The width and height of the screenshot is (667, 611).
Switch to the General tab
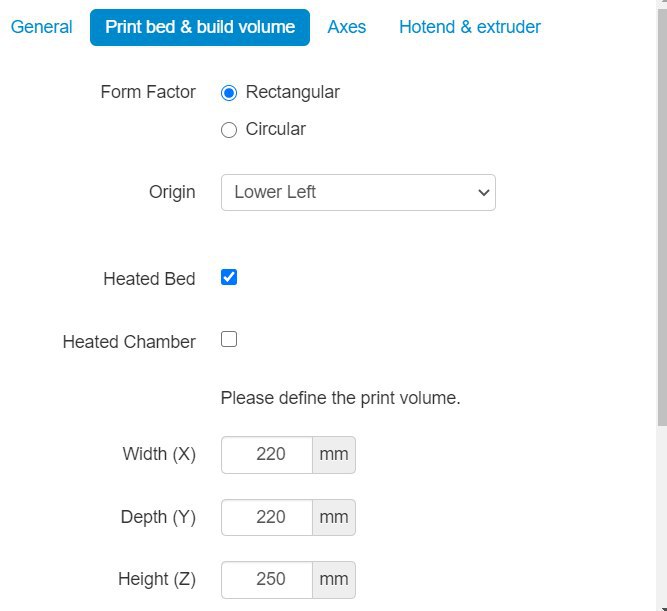tap(41, 27)
